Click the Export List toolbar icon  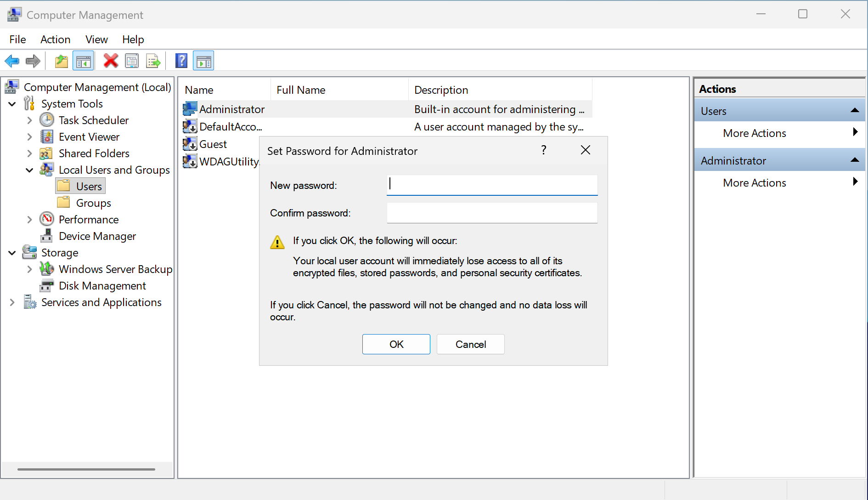pyautogui.click(x=153, y=61)
